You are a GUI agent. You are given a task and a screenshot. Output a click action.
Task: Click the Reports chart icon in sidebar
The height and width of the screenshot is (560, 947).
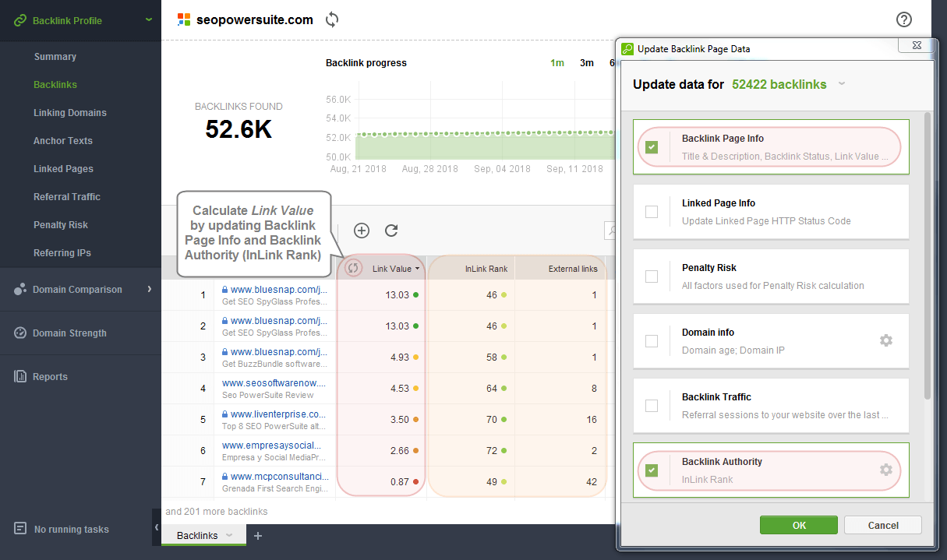pyautogui.click(x=20, y=376)
